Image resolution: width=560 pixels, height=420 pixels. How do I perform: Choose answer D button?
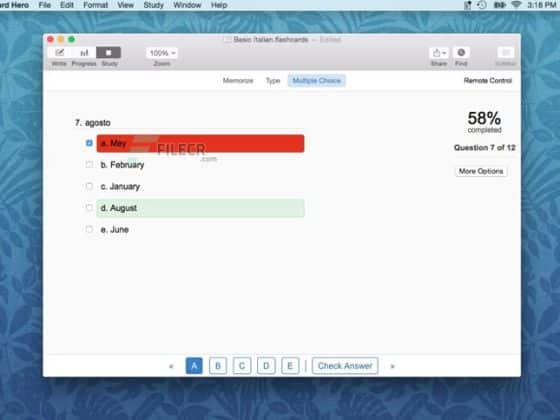coord(266,366)
